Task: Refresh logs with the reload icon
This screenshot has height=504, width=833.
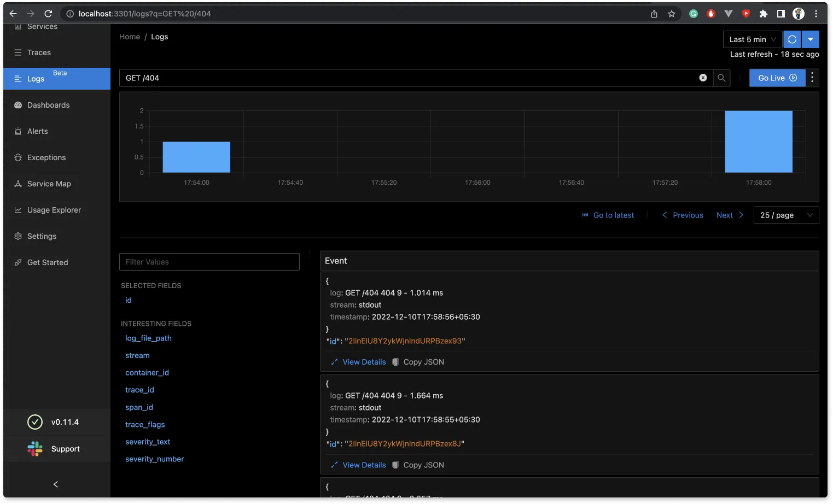Action: [x=792, y=39]
